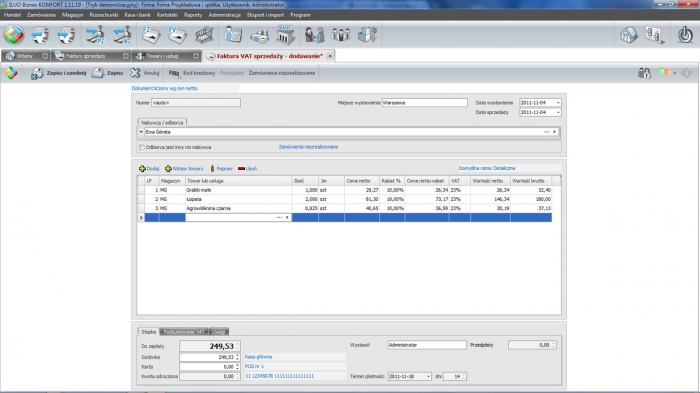Viewport: 700px width, 393px height.
Task: Click the POS nr 1 link
Action: (254, 366)
